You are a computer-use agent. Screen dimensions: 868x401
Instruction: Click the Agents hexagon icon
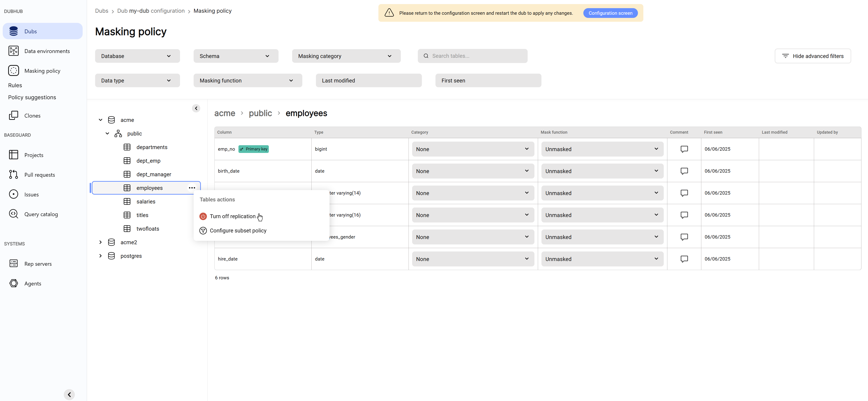click(14, 283)
